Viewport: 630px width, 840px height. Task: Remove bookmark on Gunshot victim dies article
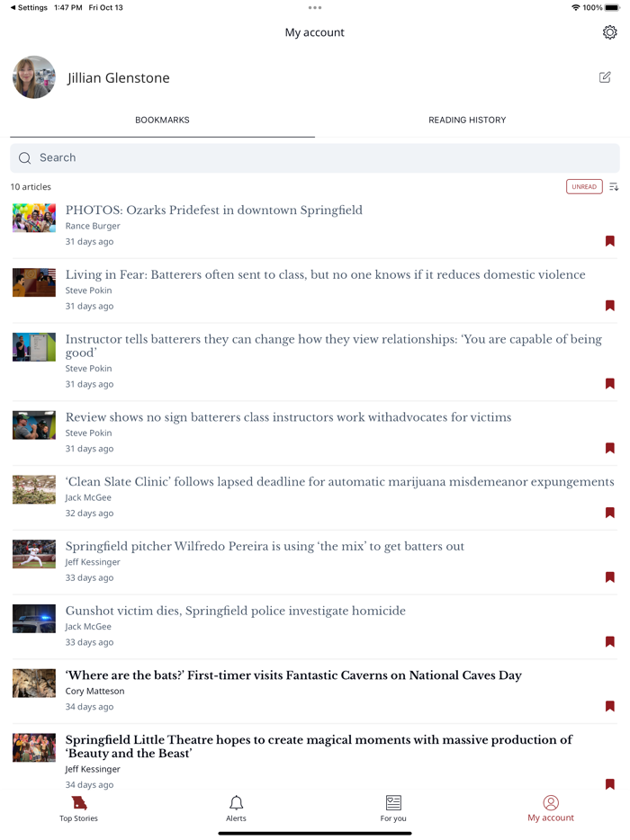click(609, 642)
